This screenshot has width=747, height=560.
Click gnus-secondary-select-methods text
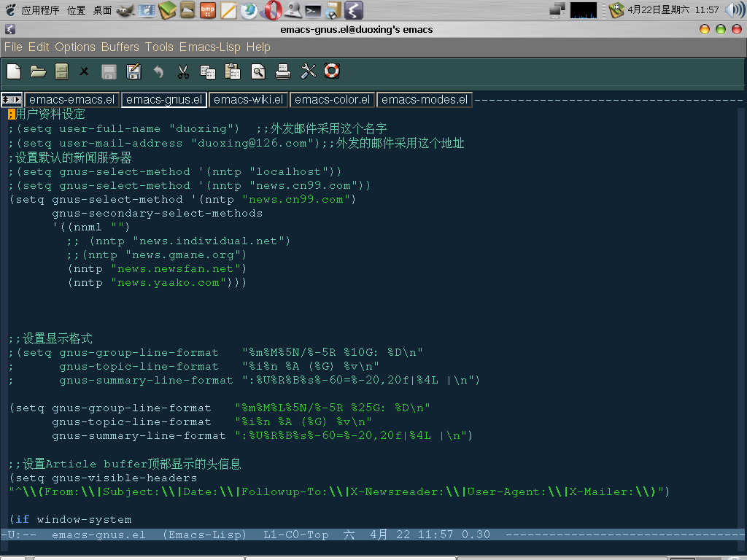click(x=158, y=214)
